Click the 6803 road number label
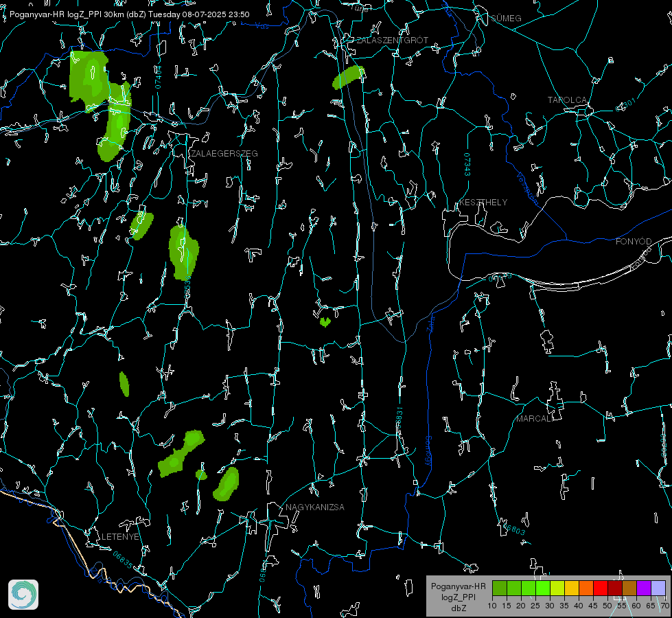Viewport: 672px width, 618px height. pyautogui.click(x=513, y=529)
